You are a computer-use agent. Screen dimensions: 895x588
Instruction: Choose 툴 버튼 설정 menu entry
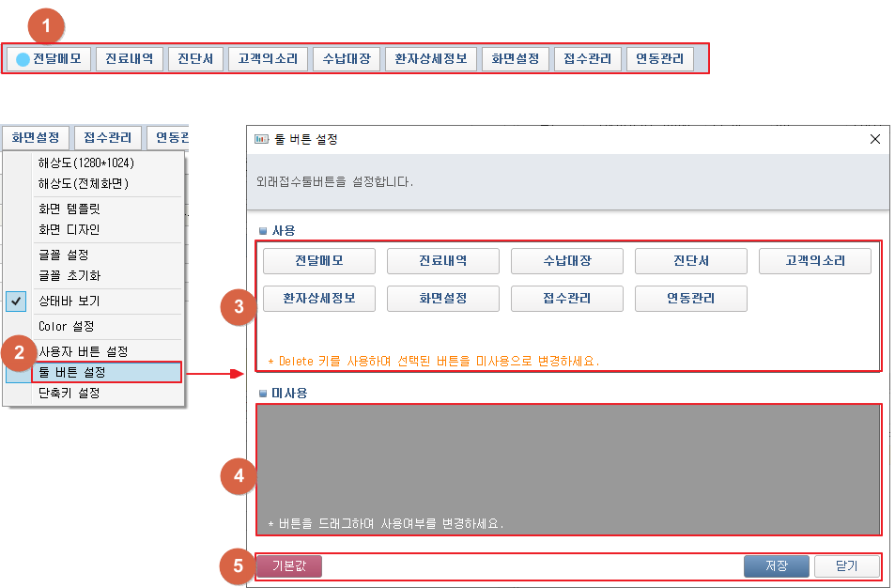pyautogui.click(x=105, y=373)
